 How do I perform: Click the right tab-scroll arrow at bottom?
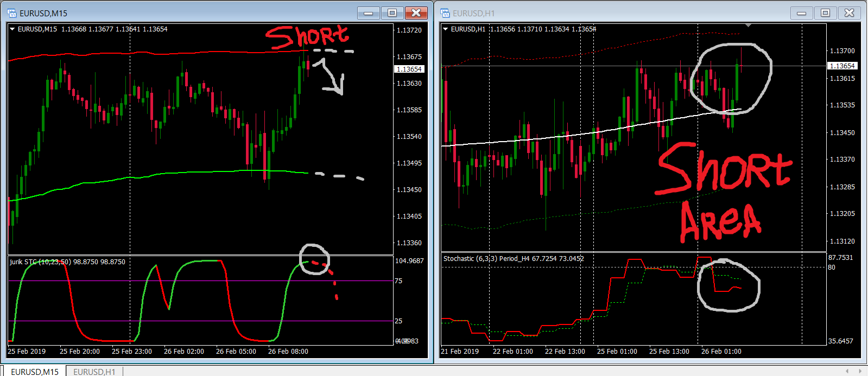pyautogui.click(x=860, y=371)
